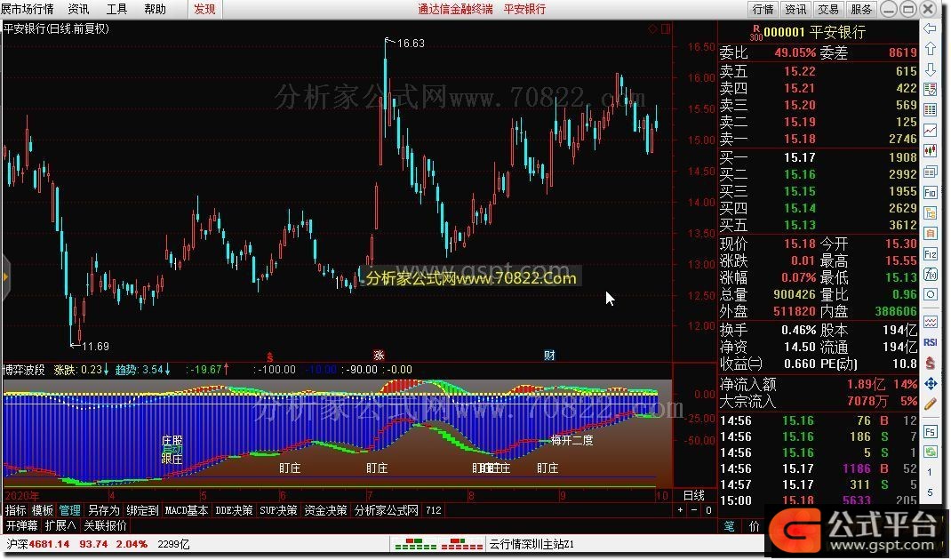Click the FS icon in sidebar
The height and width of the screenshot is (560, 951).
pos(930,431)
